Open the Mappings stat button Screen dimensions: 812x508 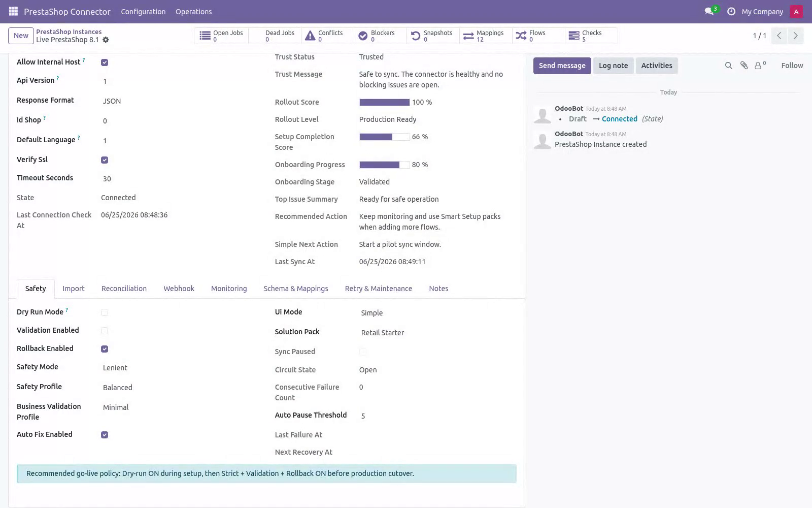pyautogui.click(x=485, y=36)
